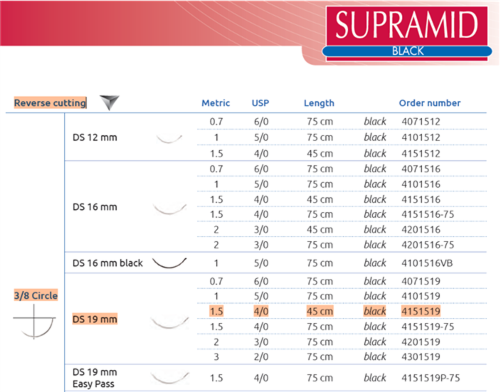Select order number 4071512
The image size is (500, 392).
coord(421,121)
